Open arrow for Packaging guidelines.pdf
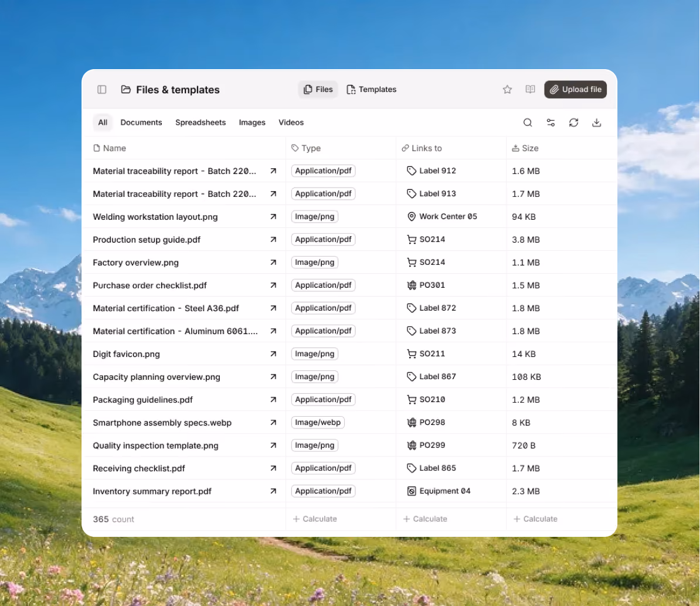Viewport: 700px width, 606px height. click(273, 400)
